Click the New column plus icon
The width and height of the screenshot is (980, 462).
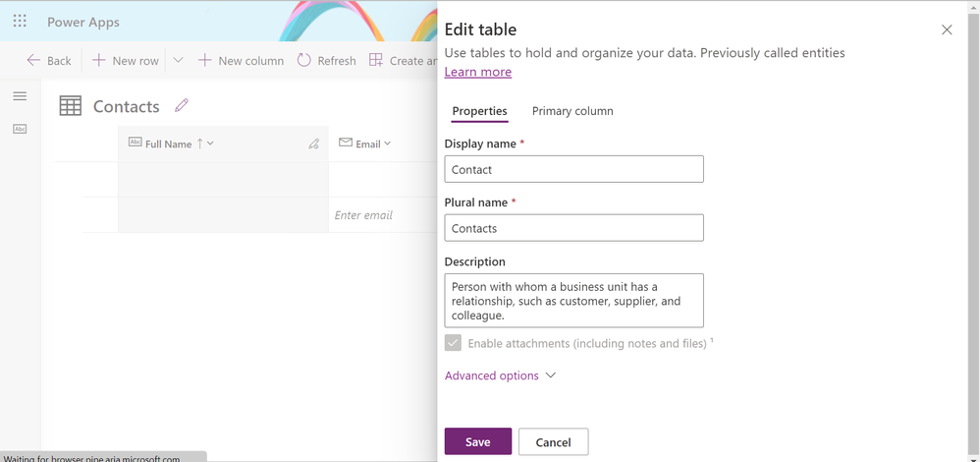[x=204, y=60]
